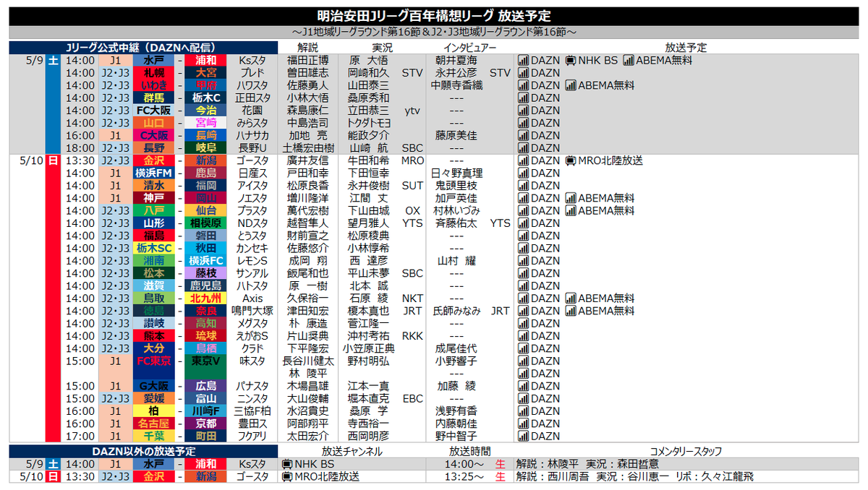This screenshot has height=490, width=868.
Task: Click the DAZN icon in the 群馬–栃木C row
Action: (524, 98)
